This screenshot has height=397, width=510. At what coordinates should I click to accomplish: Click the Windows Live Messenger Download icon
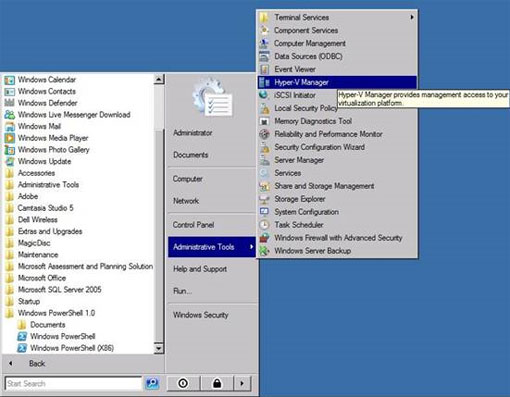10,115
